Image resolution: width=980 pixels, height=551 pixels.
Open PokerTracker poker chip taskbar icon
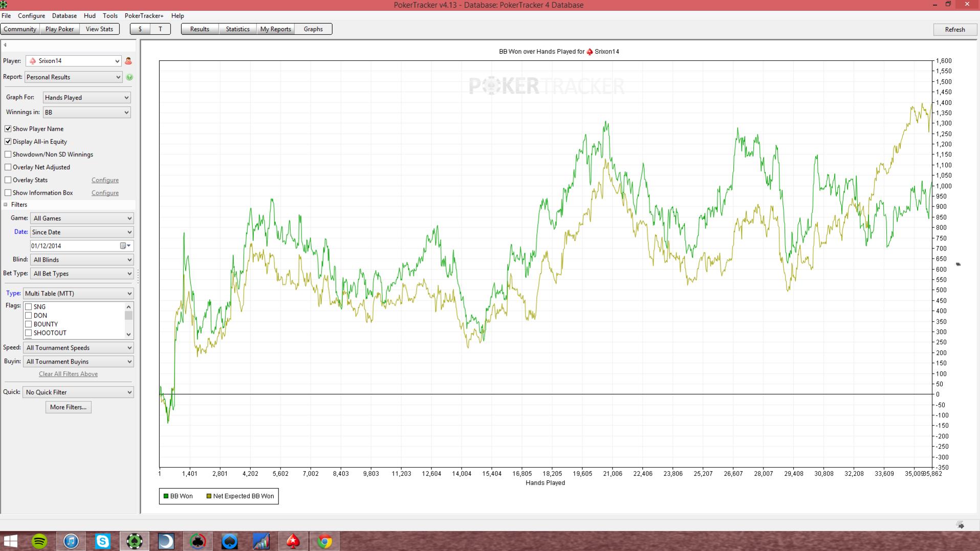click(x=135, y=541)
